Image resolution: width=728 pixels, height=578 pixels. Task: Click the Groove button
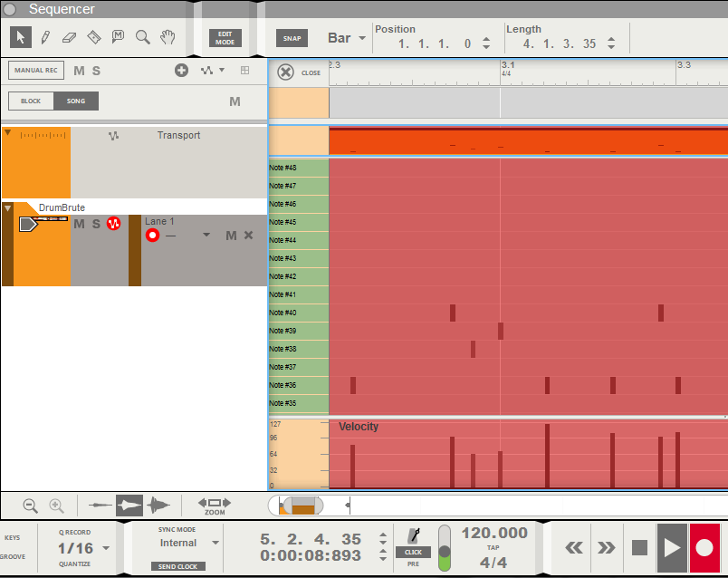pos(13,556)
